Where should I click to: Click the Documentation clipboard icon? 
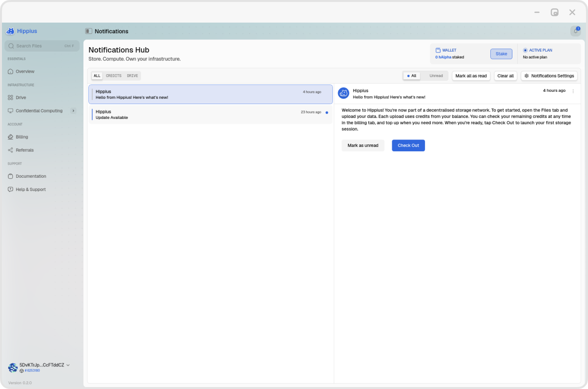[10, 176]
